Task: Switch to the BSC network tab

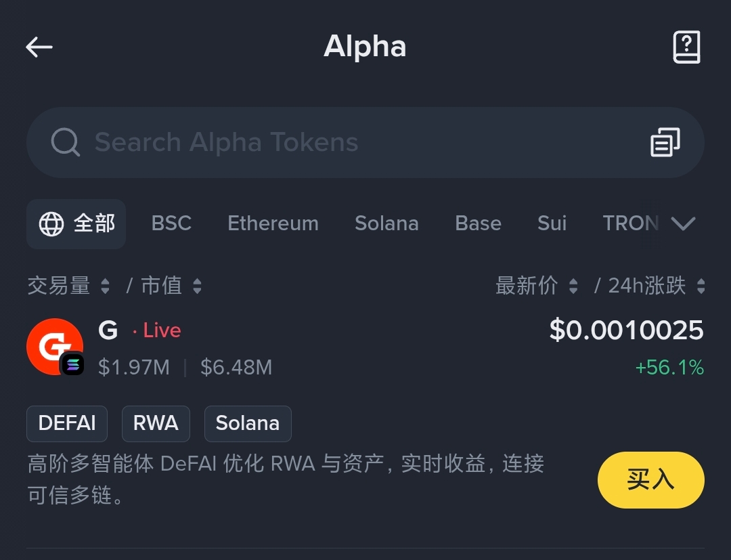Action: [171, 223]
